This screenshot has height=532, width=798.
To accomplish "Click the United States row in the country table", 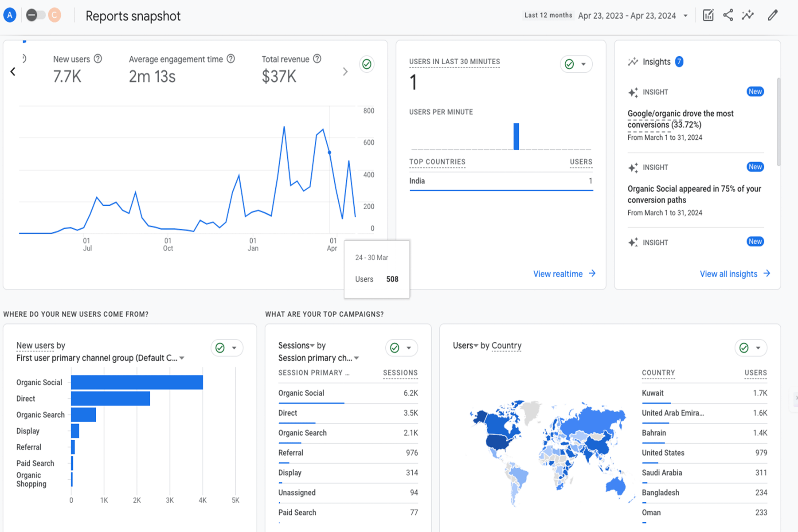I will [x=704, y=453].
